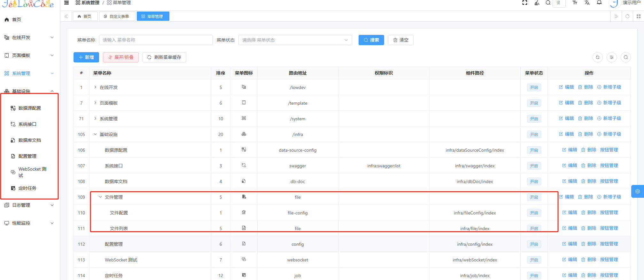The width and height of the screenshot is (644, 280).
Task: Open the notification bell
Action: point(599,3)
